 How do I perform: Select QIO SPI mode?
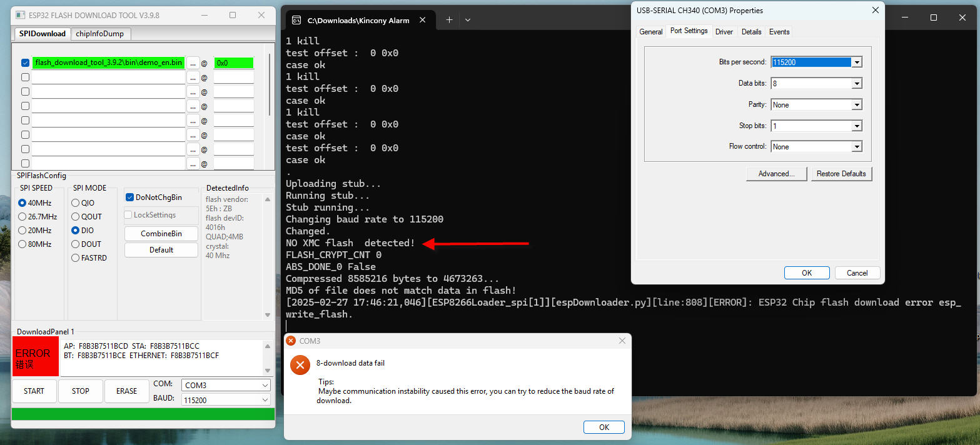click(x=76, y=203)
